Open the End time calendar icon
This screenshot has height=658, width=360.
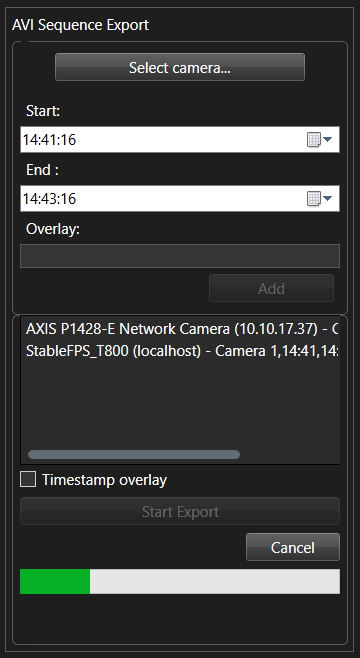tap(313, 198)
